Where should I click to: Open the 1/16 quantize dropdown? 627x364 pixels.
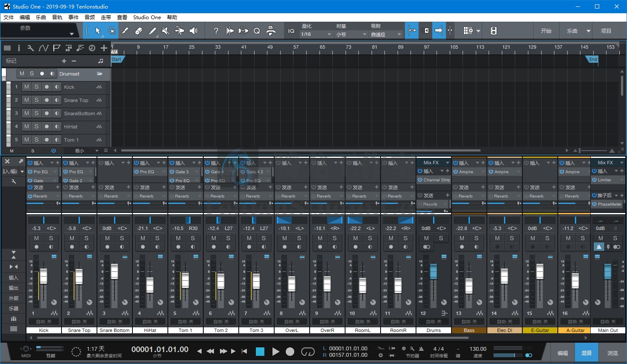[x=316, y=34]
